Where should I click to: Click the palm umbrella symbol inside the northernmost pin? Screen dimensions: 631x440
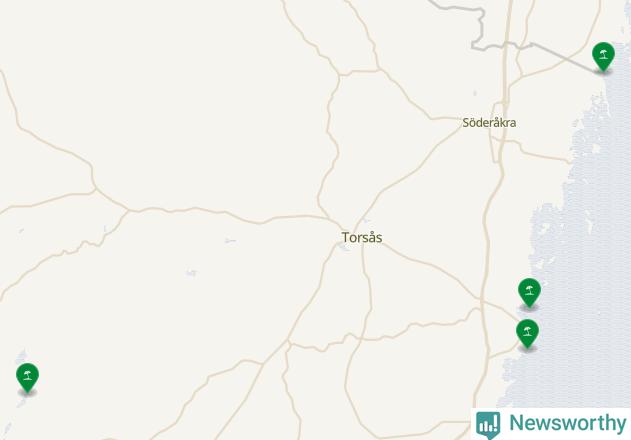(603, 54)
